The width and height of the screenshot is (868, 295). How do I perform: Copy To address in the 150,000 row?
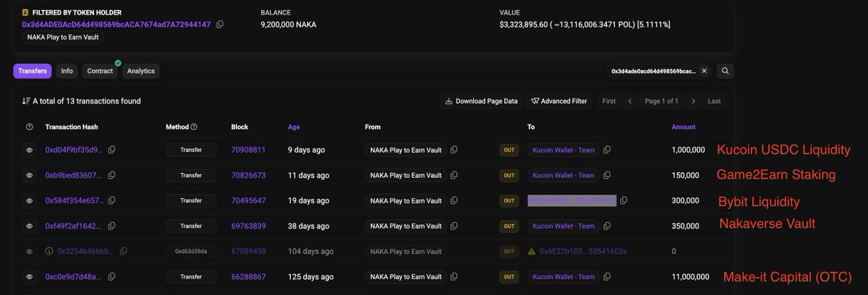(x=607, y=175)
